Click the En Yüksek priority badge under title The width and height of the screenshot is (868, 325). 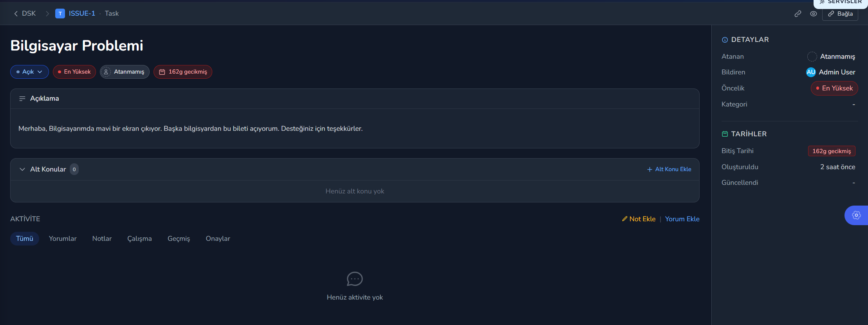pos(74,72)
